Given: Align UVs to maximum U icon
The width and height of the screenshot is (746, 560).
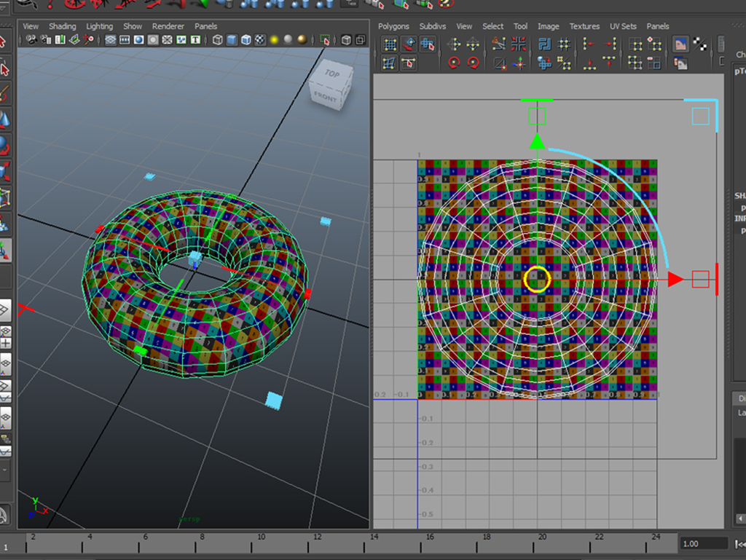Looking at the screenshot, I should [610, 45].
